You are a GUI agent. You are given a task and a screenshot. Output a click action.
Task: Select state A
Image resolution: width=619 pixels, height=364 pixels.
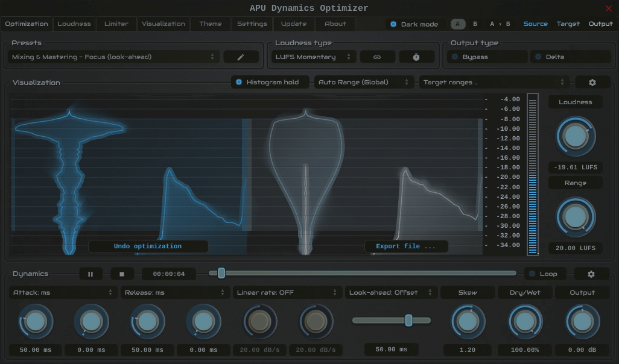pyautogui.click(x=457, y=24)
